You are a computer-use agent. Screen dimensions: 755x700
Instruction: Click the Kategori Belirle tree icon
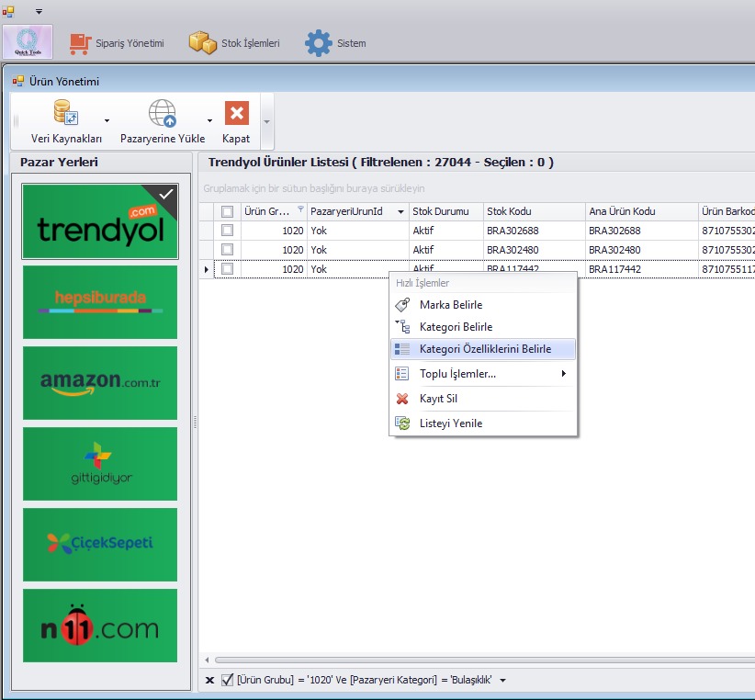click(x=402, y=327)
